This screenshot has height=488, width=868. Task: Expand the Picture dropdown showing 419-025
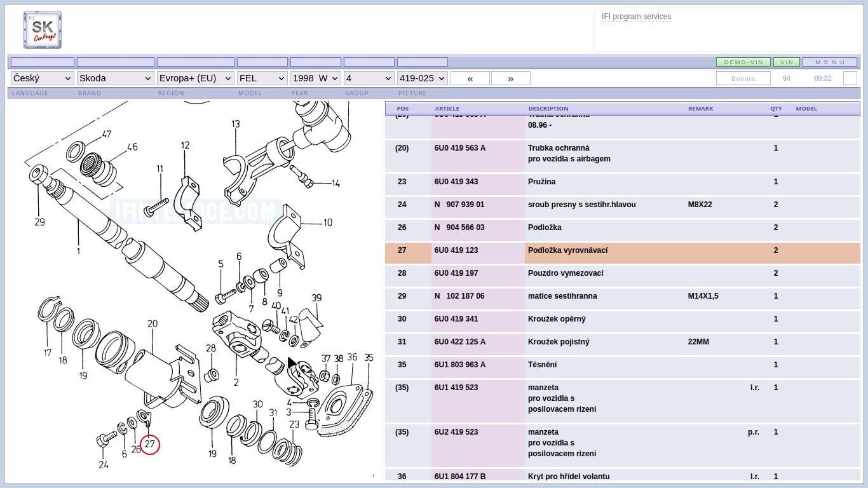click(422, 78)
